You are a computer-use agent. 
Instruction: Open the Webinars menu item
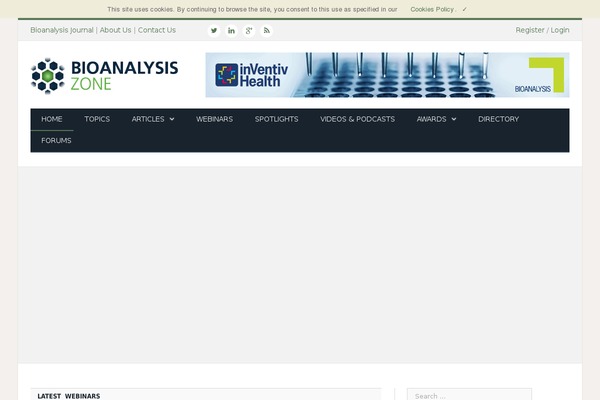coord(214,119)
